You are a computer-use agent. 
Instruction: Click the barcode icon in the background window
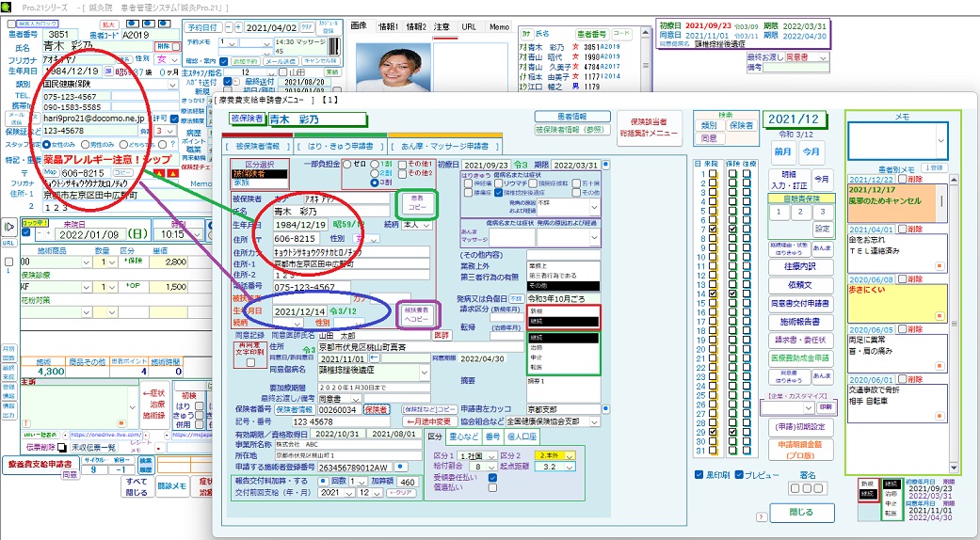click(x=334, y=47)
